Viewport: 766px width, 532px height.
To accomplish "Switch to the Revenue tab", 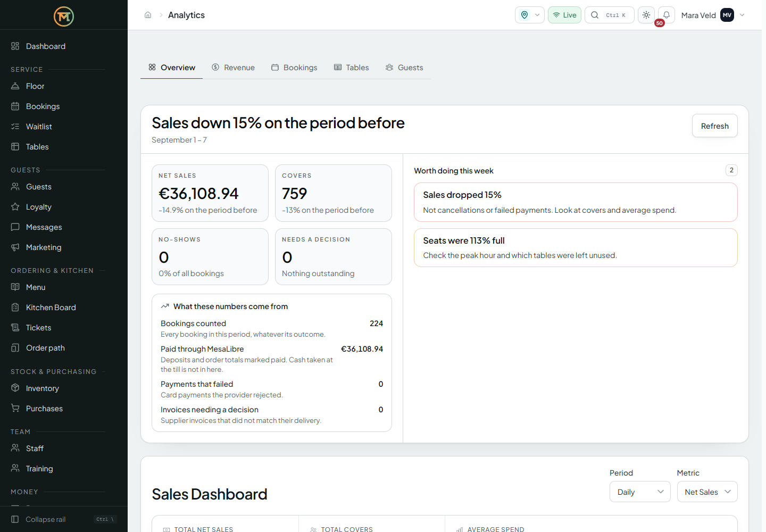I will (x=234, y=68).
